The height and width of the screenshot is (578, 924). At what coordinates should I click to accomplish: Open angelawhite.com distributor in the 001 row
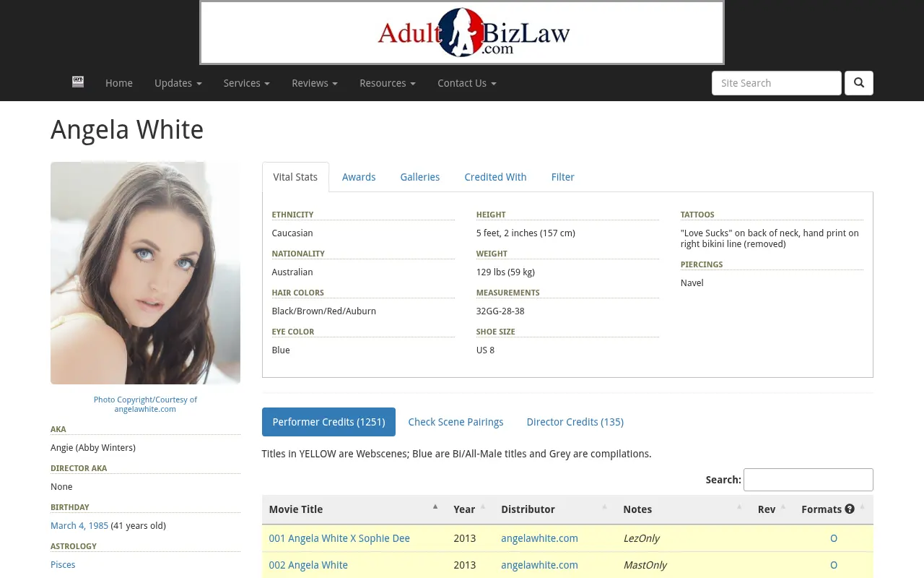539,538
